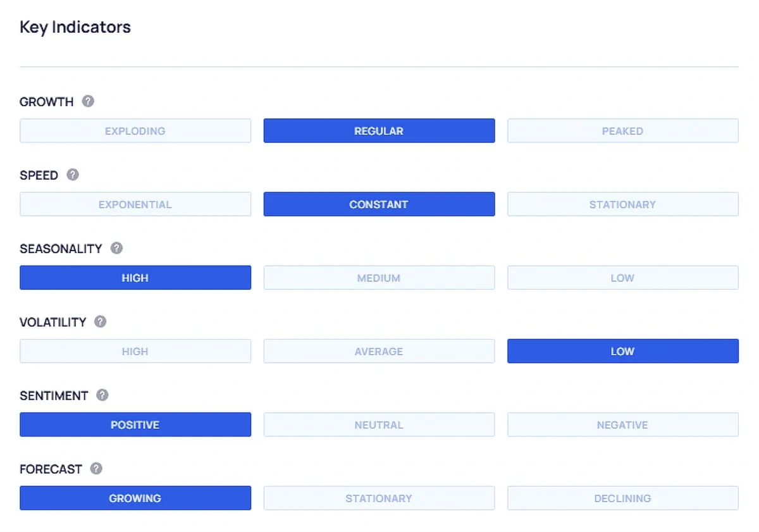Switch Forecast to STATIONARY

pos(379,498)
